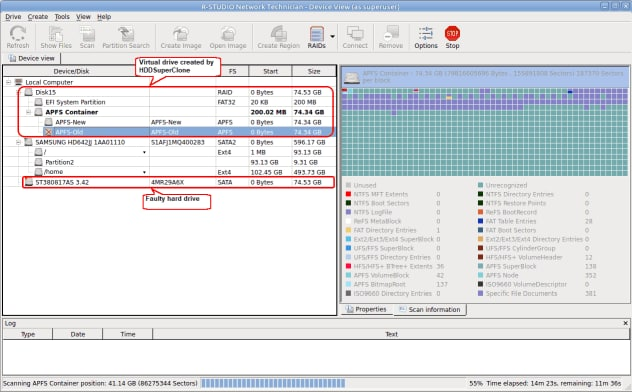Click the Date column header in Log
This screenshot has height=392, width=632.
coord(77,334)
